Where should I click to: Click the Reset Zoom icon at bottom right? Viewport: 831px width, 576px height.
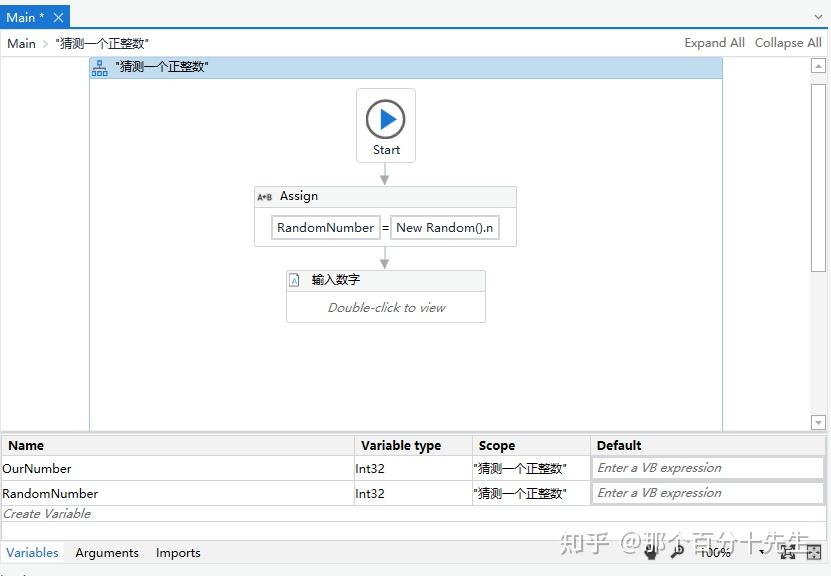(813, 552)
